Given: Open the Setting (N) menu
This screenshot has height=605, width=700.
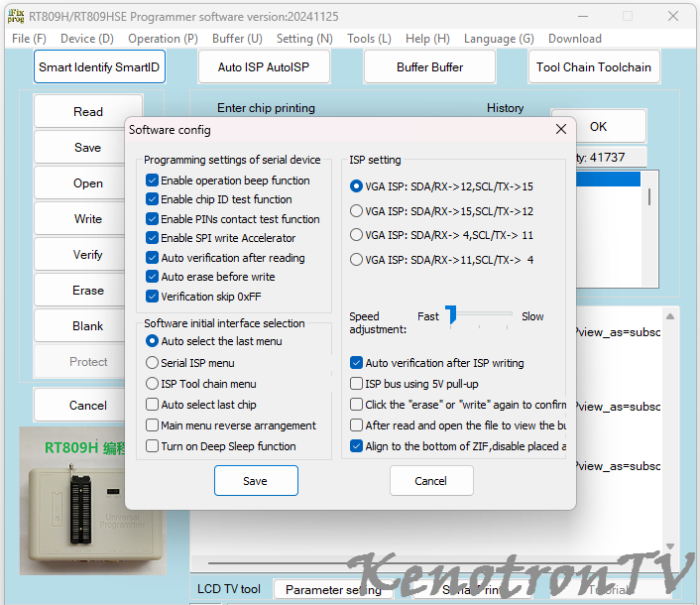Looking at the screenshot, I should pos(304,39).
